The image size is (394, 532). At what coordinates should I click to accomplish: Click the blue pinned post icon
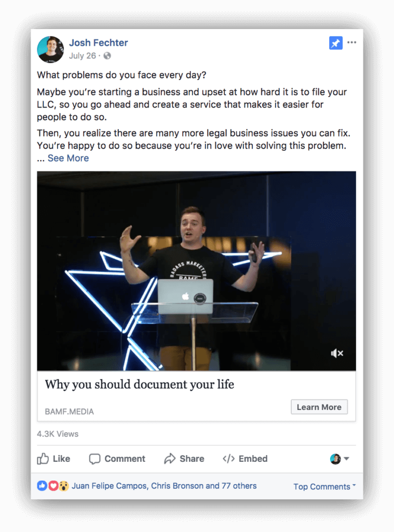(x=335, y=43)
